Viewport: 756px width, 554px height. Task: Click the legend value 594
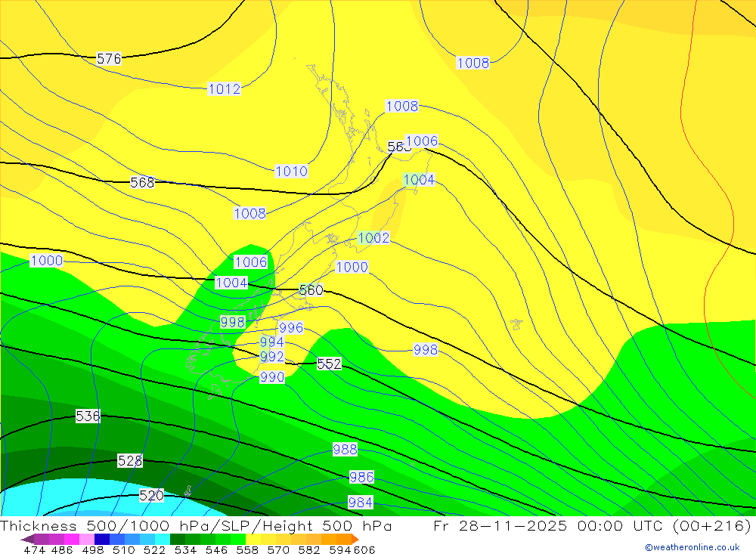point(340,549)
